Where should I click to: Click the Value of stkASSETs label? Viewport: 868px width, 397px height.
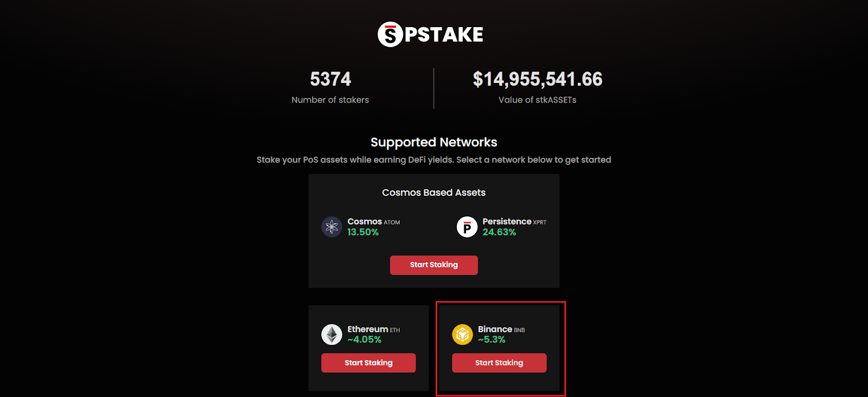(538, 100)
